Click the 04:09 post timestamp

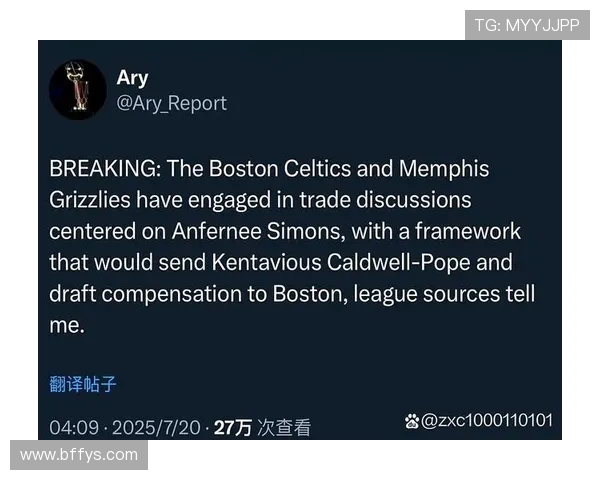click(74, 428)
